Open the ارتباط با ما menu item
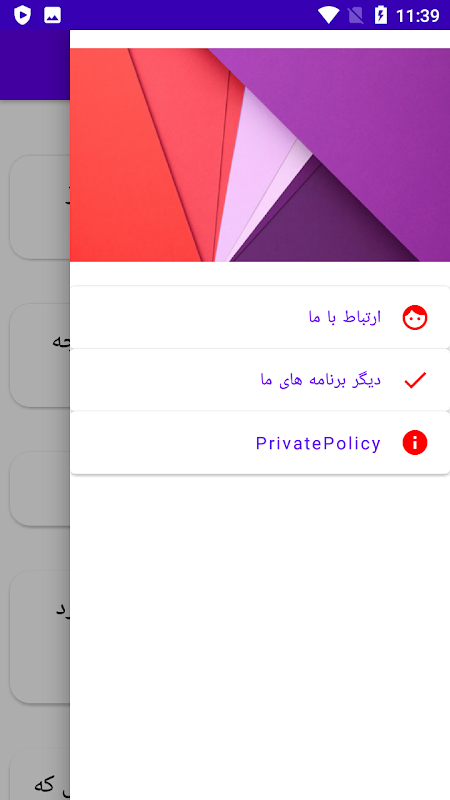Image resolution: width=450 pixels, height=800 pixels. point(260,317)
